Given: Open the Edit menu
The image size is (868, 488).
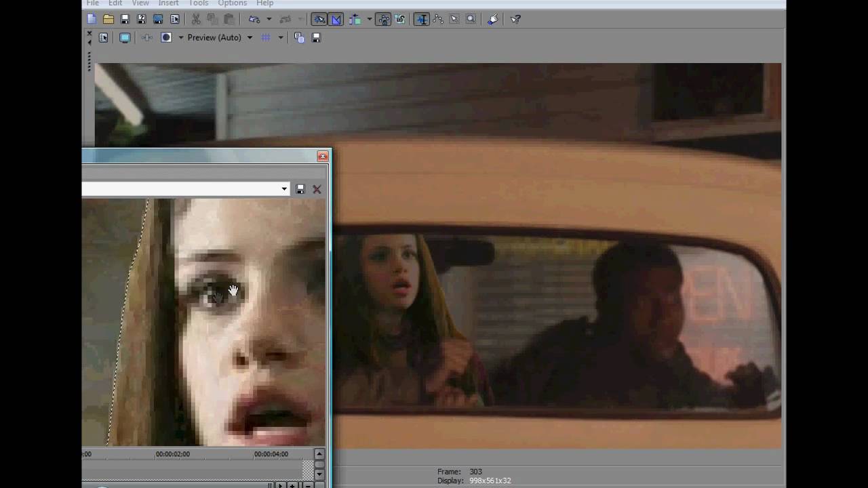Looking at the screenshot, I should tap(115, 3).
